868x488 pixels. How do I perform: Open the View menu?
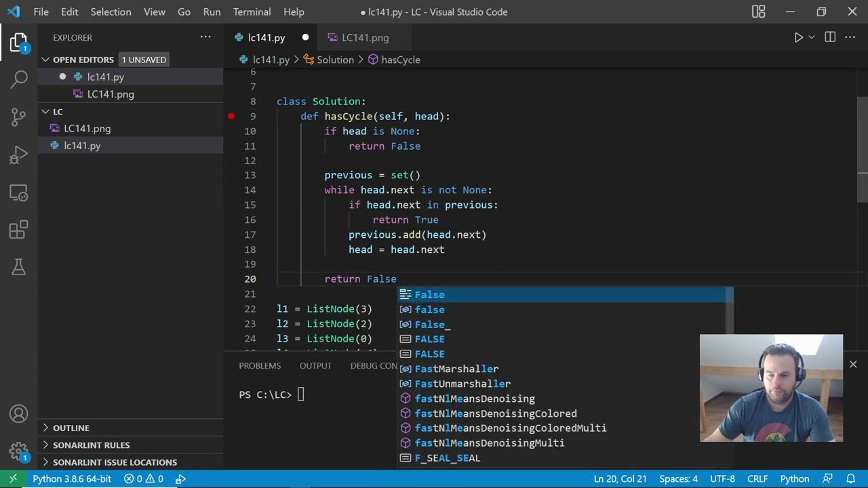click(155, 12)
